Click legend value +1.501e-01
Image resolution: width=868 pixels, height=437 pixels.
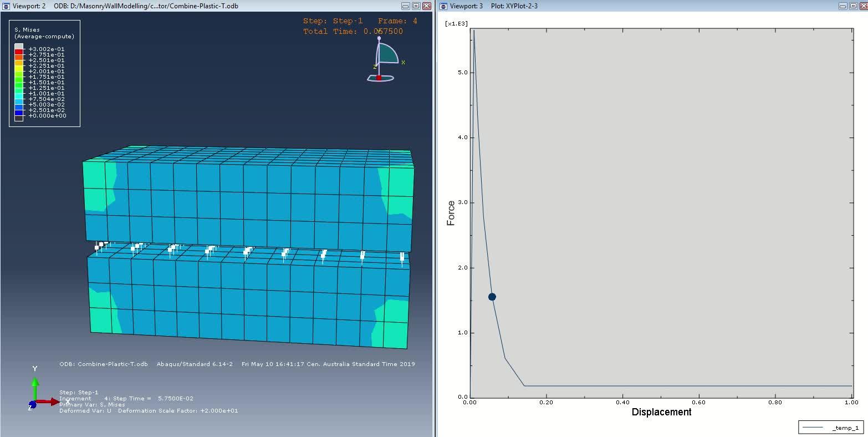point(47,82)
